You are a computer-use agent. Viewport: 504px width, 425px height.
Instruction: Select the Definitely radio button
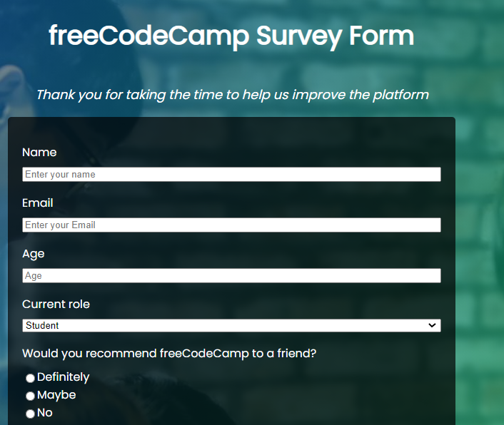click(30, 378)
